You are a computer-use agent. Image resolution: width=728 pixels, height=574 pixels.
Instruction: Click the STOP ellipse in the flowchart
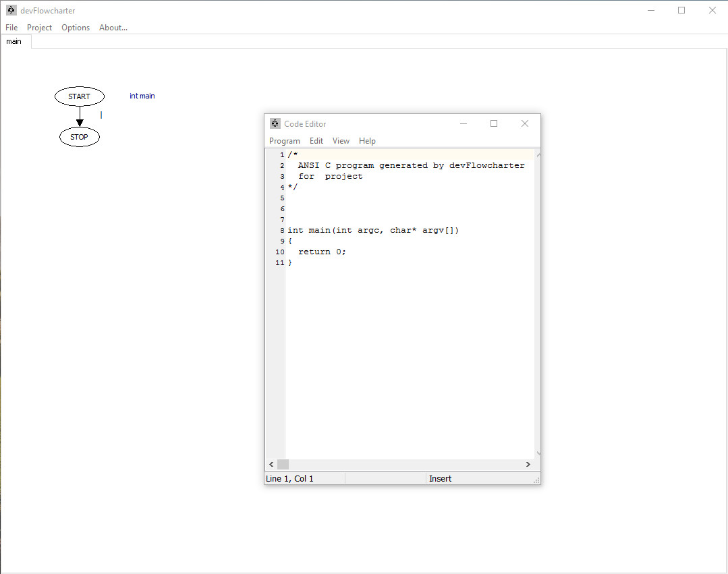80,137
